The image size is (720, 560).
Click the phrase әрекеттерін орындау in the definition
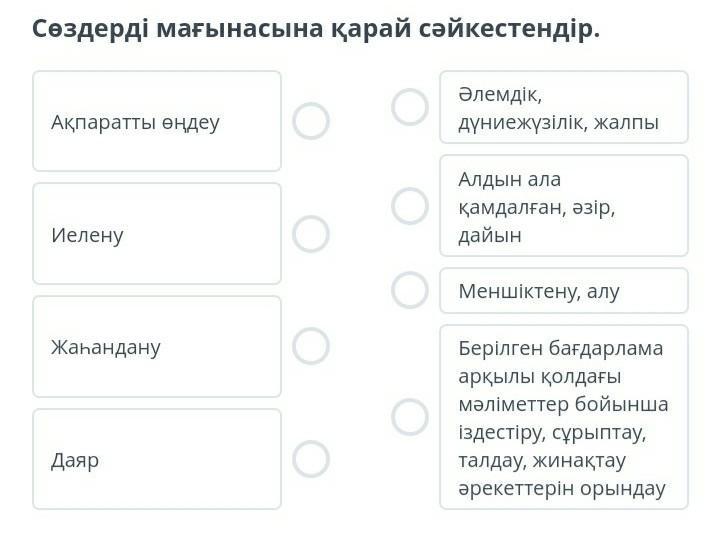coord(561,489)
